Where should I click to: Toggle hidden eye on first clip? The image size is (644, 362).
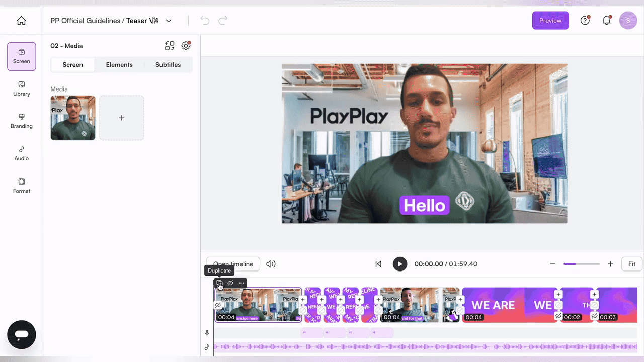click(x=218, y=305)
